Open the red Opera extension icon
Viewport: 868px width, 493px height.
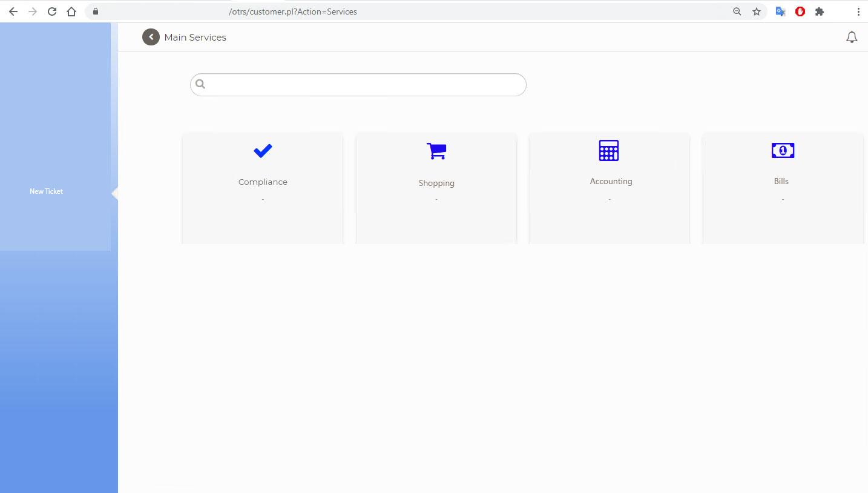click(x=800, y=12)
